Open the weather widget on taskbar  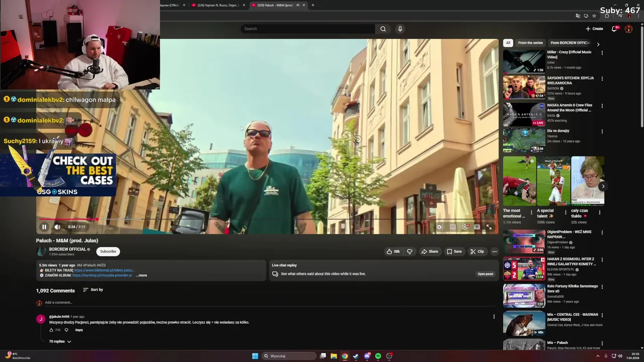pyautogui.click(x=18, y=356)
